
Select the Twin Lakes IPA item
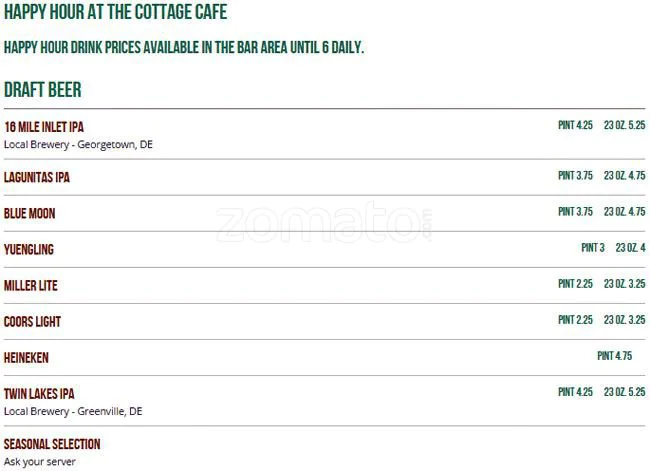coord(39,394)
